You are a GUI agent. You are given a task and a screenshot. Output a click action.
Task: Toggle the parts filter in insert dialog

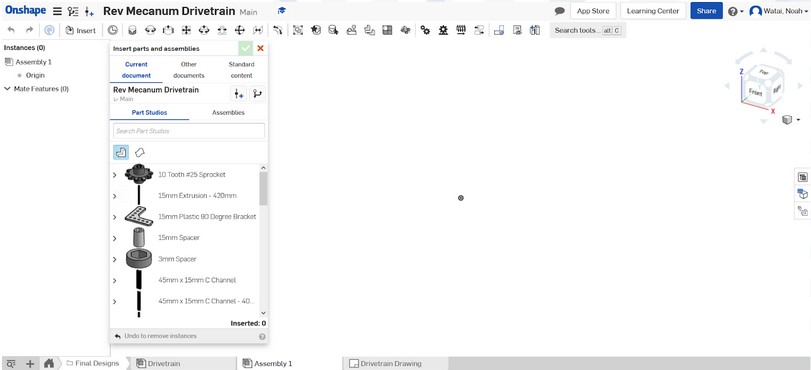[x=121, y=152]
